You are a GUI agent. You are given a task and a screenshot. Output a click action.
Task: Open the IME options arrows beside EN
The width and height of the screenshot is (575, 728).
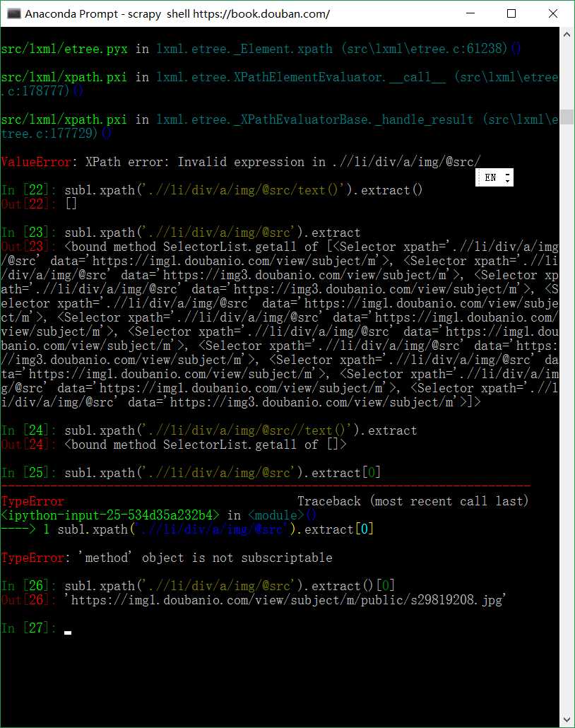click(x=508, y=178)
